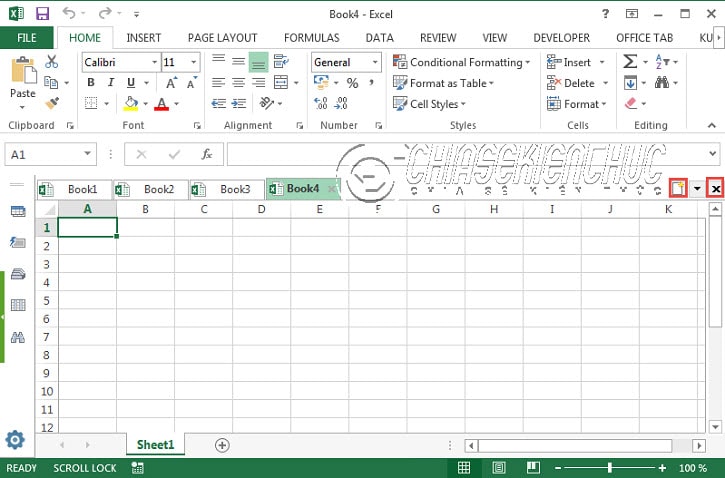725x478 pixels.
Task: Toggle Bold formatting
Action: tap(91, 83)
